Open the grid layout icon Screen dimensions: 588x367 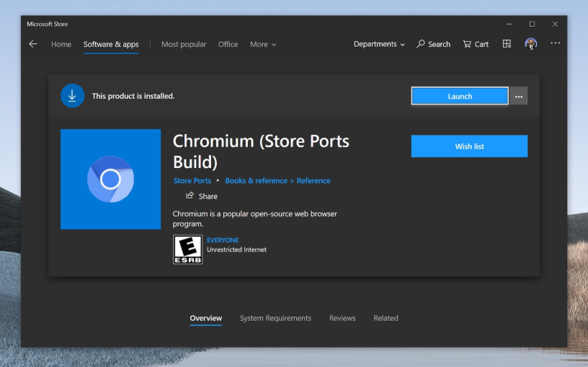(507, 44)
